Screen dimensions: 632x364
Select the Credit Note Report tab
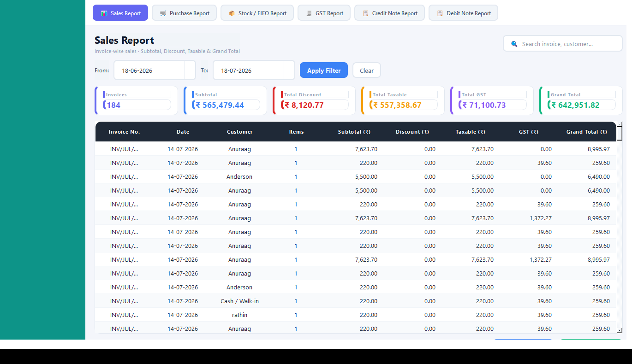[390, 13]
